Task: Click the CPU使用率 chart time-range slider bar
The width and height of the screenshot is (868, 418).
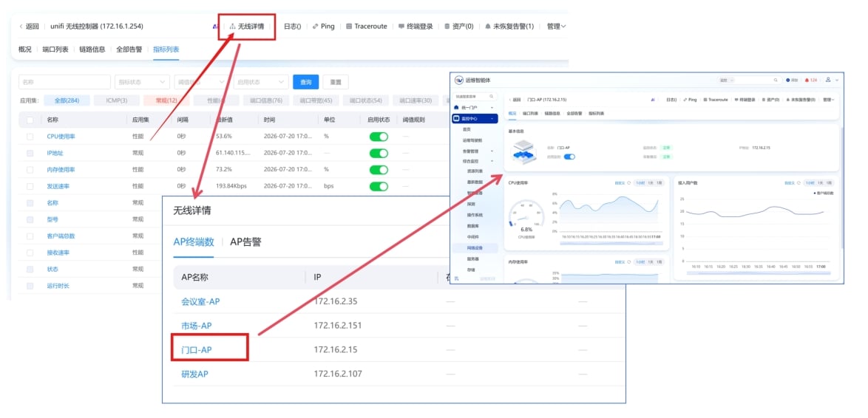Action: 611,243
